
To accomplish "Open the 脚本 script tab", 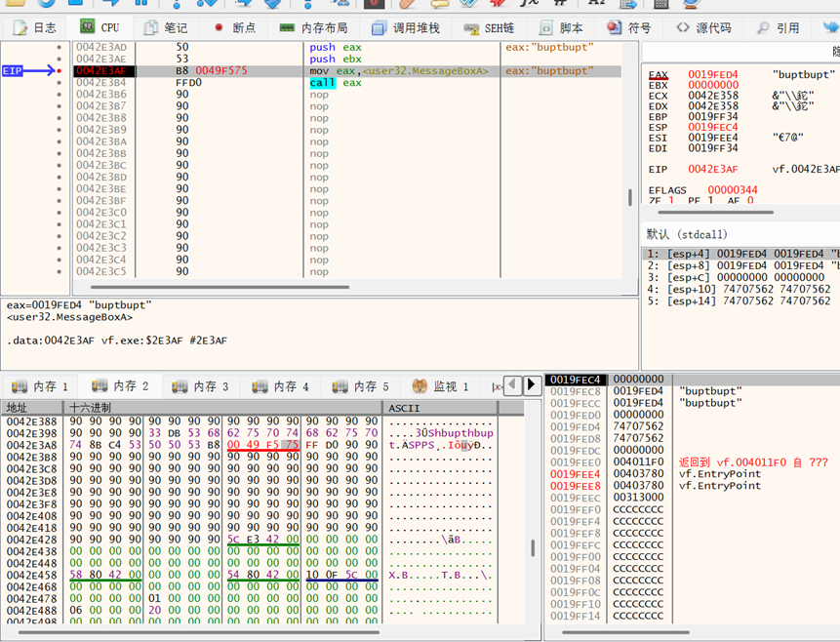I will 563,28.
